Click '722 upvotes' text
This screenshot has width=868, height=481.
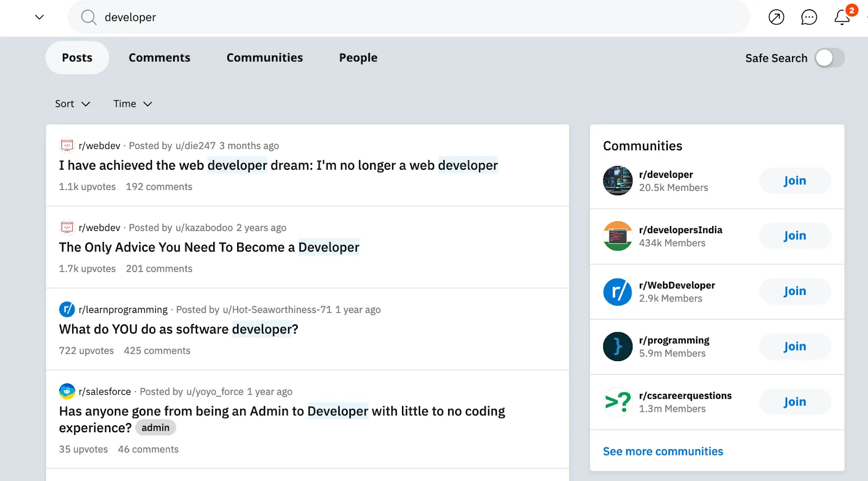pos(86,350)
